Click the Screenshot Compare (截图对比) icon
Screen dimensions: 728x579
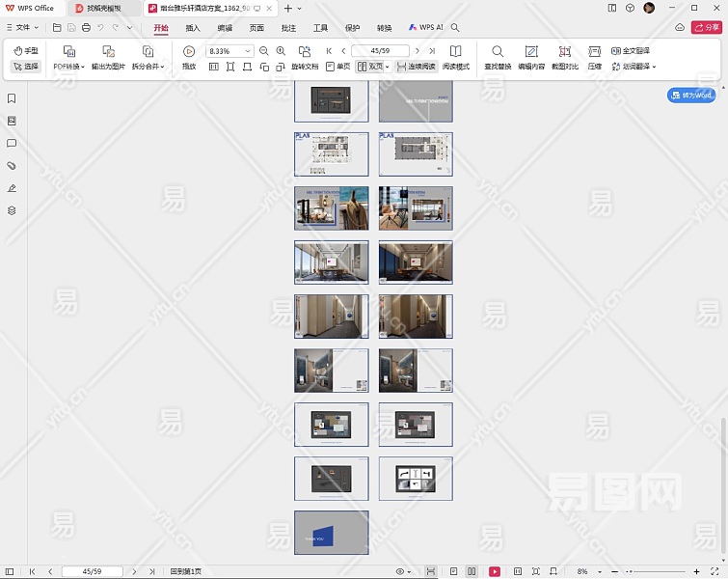pos(564,51)
